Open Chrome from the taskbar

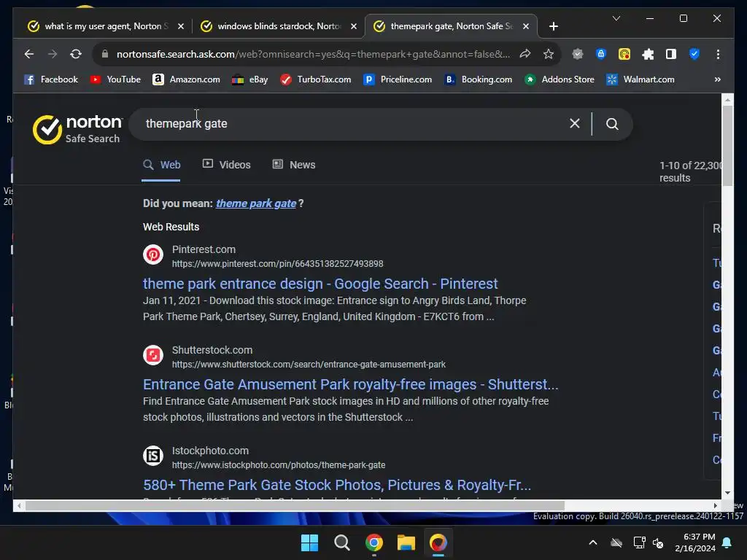click(x=374, y=542)
